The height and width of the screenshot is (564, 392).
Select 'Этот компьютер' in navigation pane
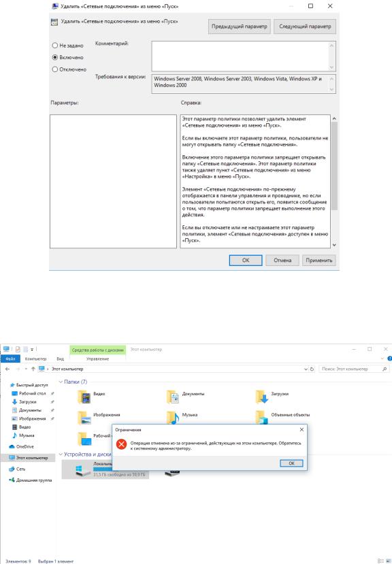[x=28, y=458]
